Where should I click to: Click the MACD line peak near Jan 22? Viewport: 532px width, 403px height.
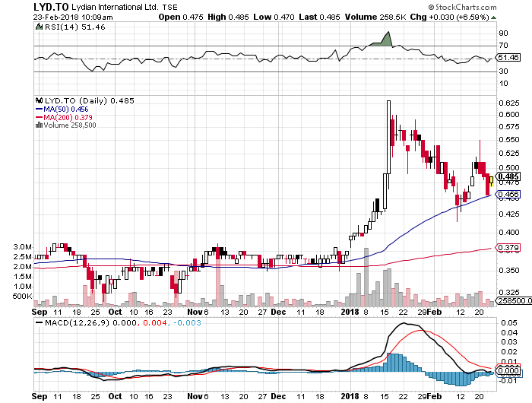[404, 323]
